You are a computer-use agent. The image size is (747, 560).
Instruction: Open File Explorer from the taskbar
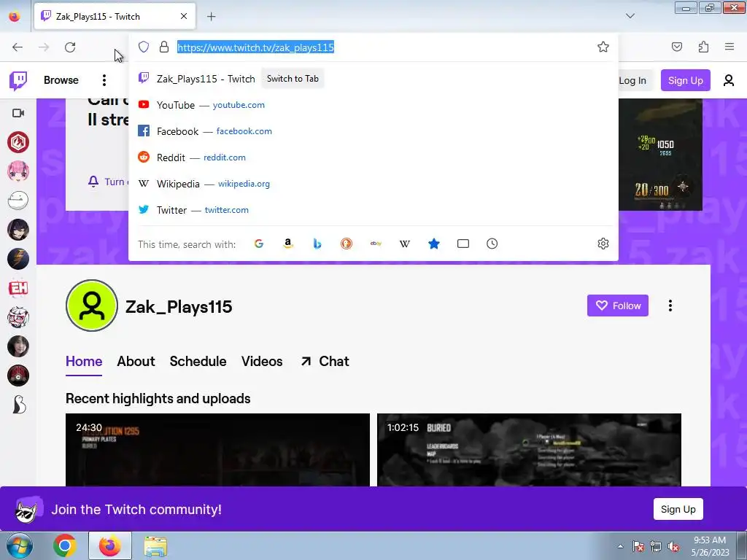(155, 546)
